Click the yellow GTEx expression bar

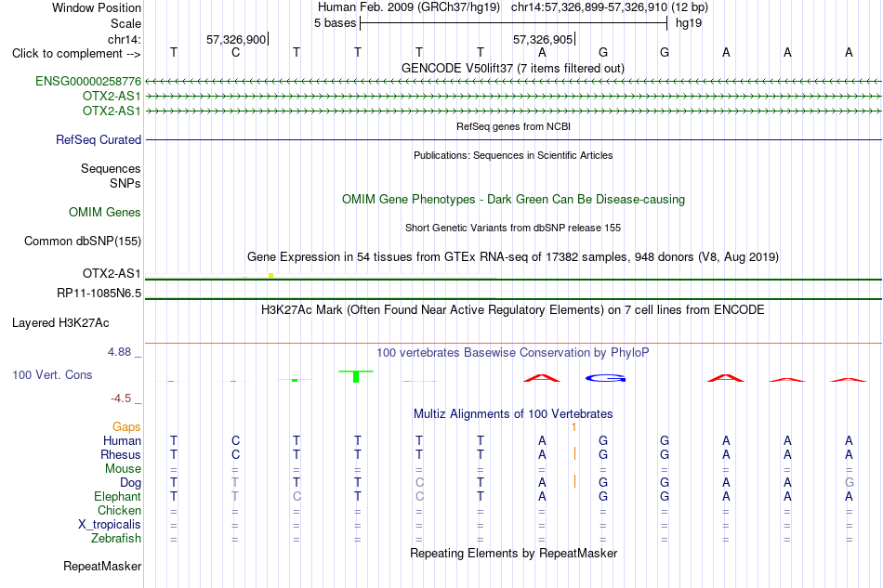270,275
